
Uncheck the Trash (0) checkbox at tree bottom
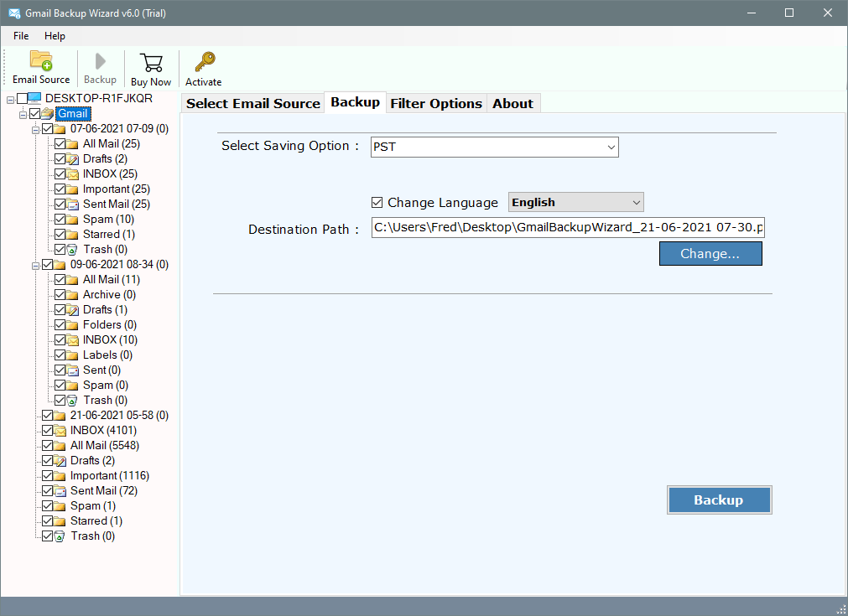click(x=48, y=536)
